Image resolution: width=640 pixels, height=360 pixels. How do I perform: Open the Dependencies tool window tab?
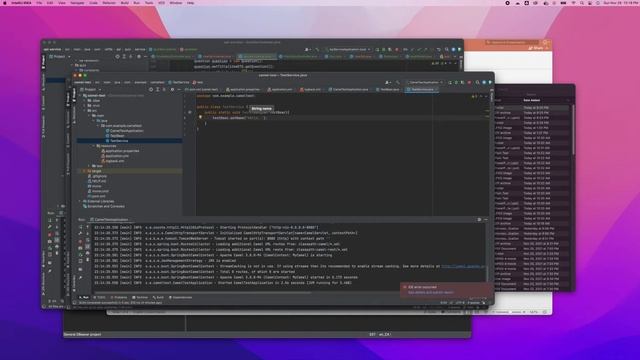click(180, 298)
